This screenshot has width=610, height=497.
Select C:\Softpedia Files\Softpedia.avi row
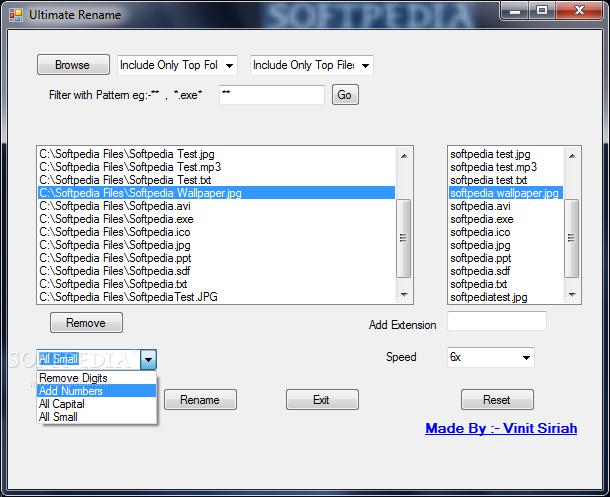pos(216,206)
